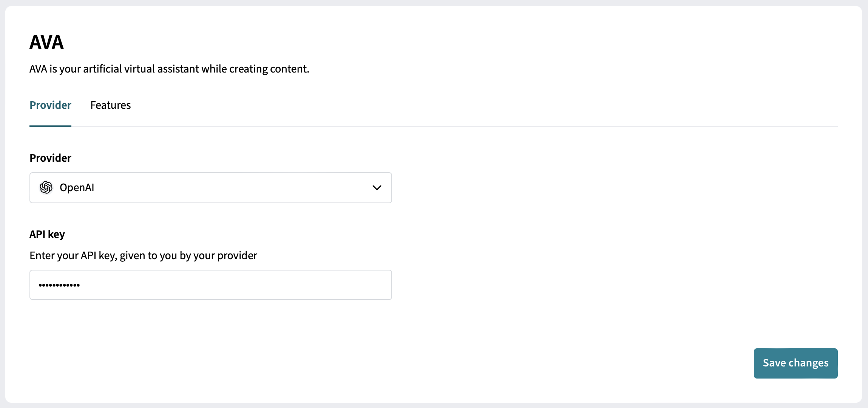The image size is (868, 408).
Task: Click the dropdown chevron arrow
Action: (x=377, y=188)
